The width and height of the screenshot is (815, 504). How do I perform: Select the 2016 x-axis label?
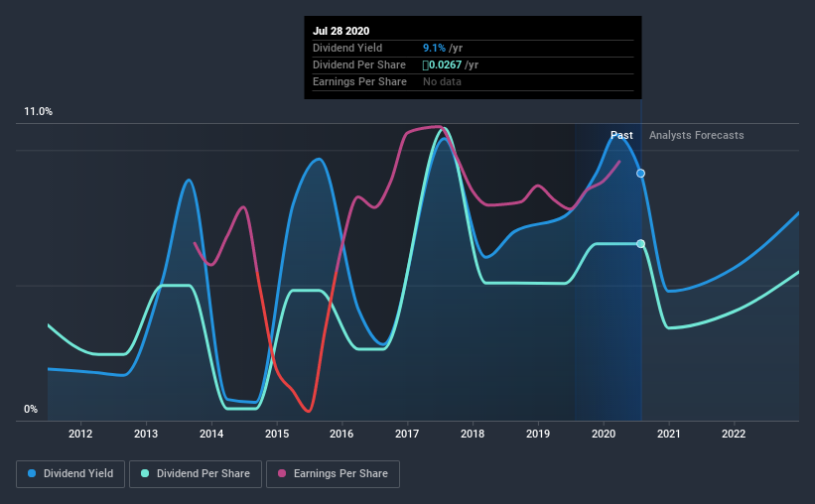[341, 434]
